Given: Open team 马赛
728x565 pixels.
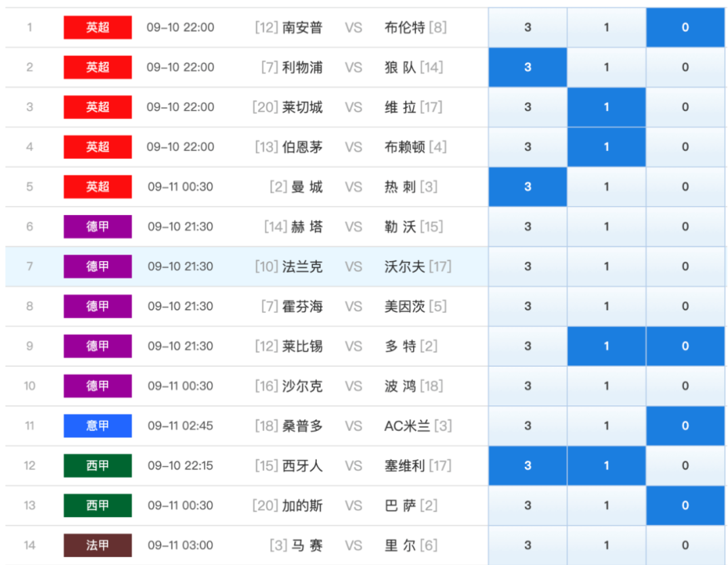Looking at the screenshot, I should pyautogui.click(x=307, y=546).
